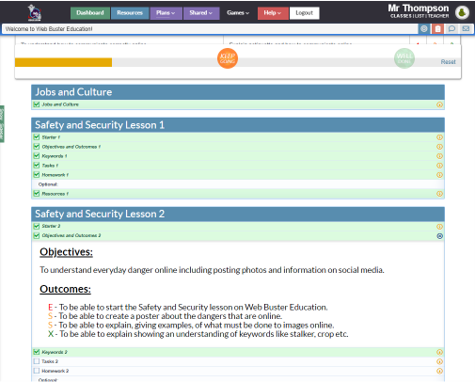Open the envelope mail icon

click(x=466, y=29)
